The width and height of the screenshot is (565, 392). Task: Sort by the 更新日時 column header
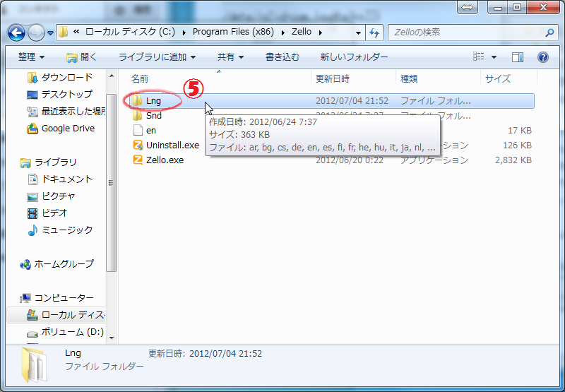[x=332, y=78]
